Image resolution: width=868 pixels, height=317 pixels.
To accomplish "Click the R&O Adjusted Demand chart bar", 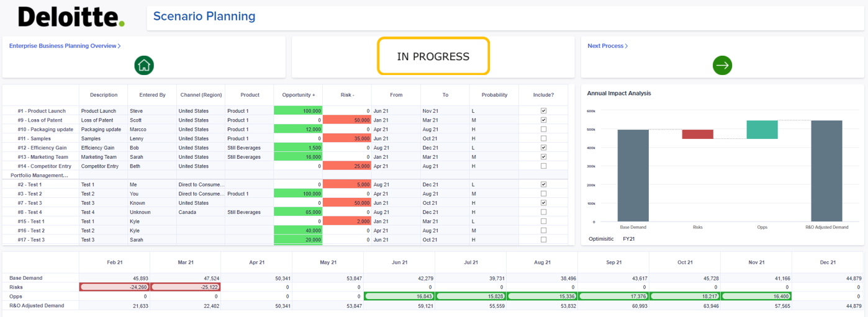I will click(826, 171).
